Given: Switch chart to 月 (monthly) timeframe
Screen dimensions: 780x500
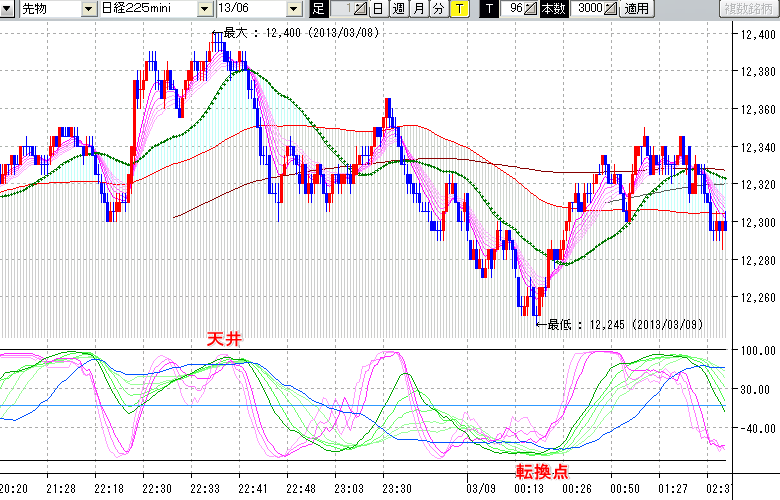Looking at the screenshot, I should pos(417,9).
